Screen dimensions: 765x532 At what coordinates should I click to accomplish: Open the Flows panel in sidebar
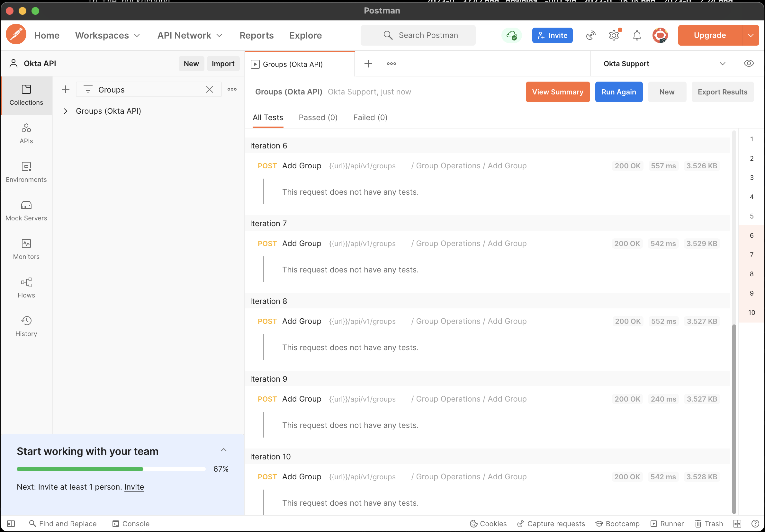[26, 287]
